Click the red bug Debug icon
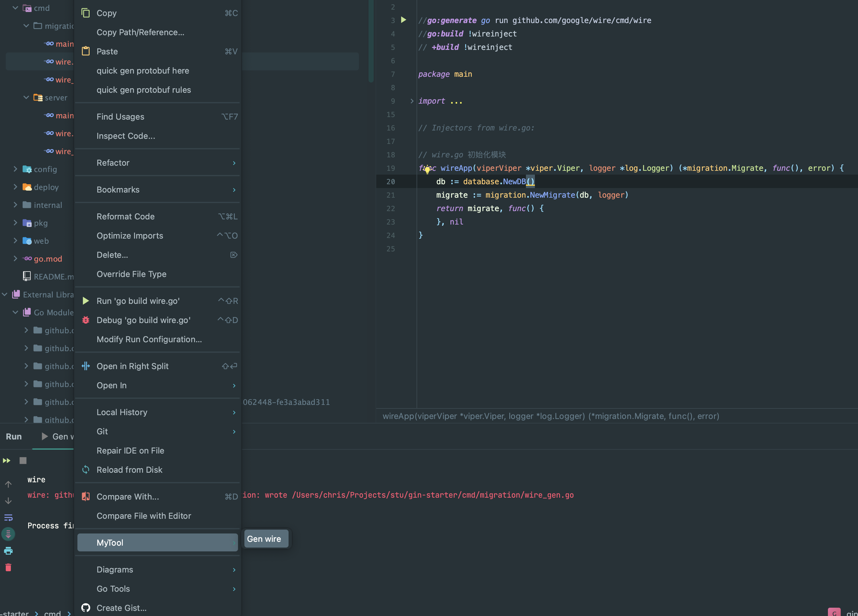 click(x=86, y=320)
